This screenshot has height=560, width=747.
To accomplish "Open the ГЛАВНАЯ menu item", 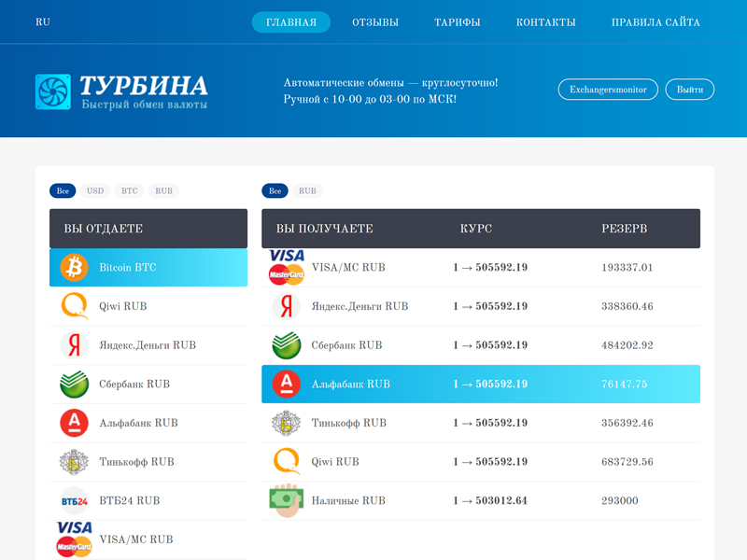I will point(291,22).
